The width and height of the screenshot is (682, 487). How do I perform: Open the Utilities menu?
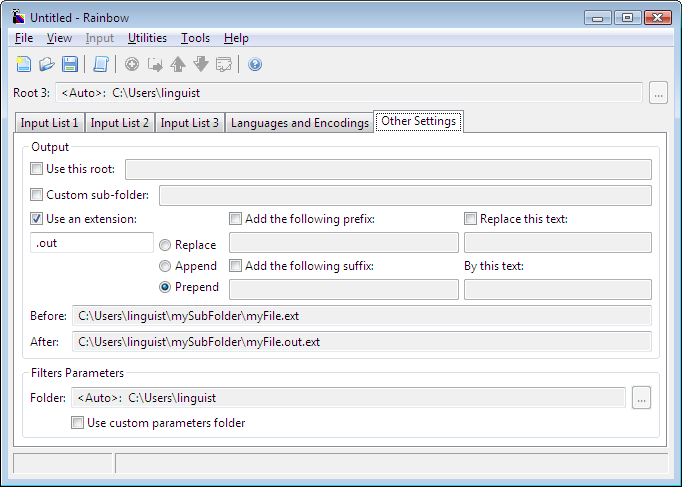point(147,38)
